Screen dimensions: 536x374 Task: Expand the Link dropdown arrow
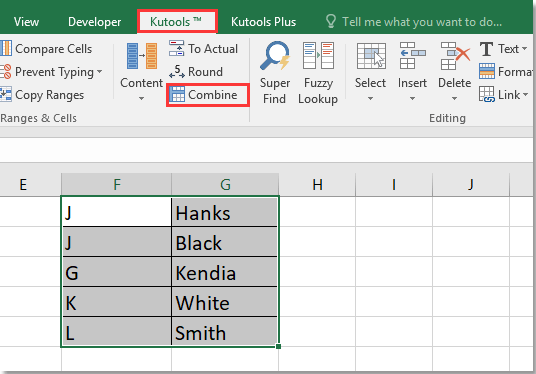[525, 95]
